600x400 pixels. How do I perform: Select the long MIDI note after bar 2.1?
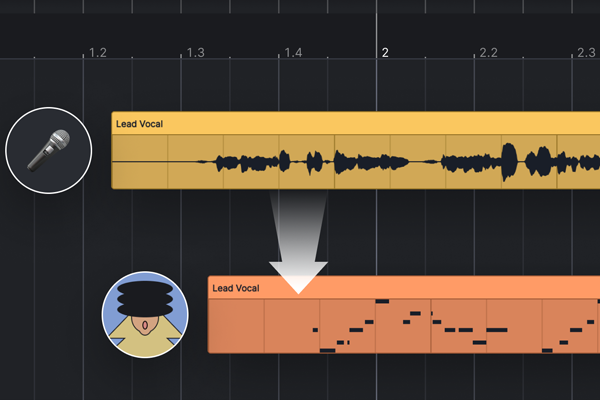pyautogui.click(x=497, y=330)
